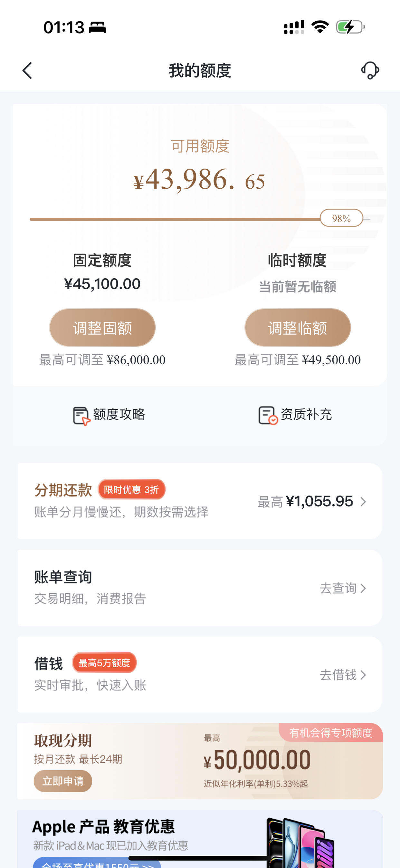Click the 调整临额 button
400x868 pixels.
coord(298,328)
